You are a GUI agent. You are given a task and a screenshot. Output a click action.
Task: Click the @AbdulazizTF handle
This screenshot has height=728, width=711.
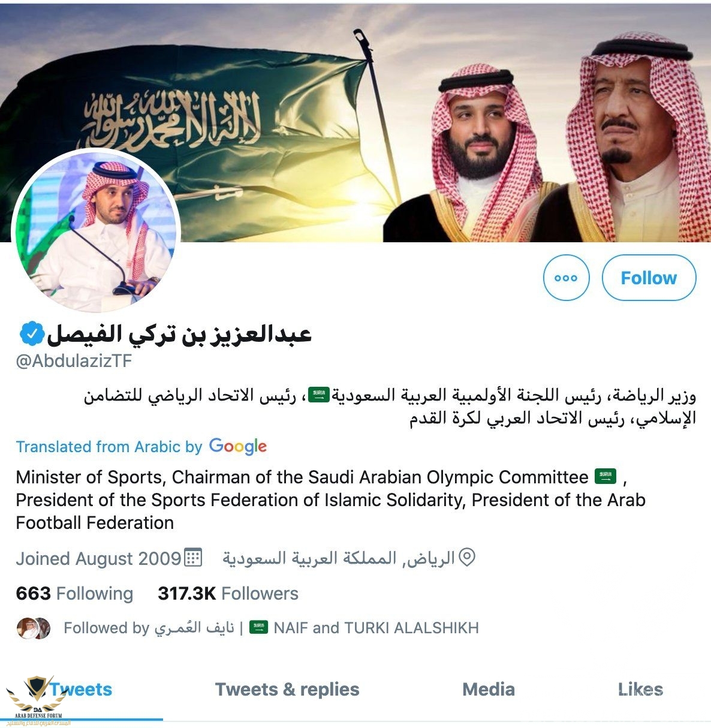[x=74, y=361]
